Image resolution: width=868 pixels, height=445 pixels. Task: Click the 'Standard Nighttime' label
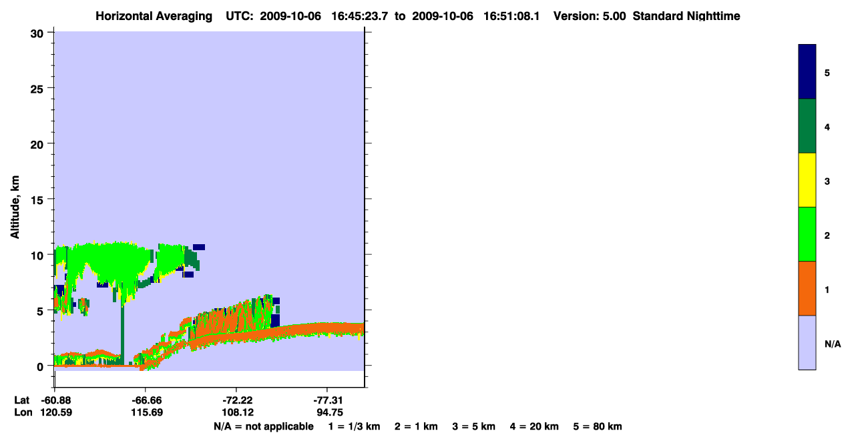[686, 16]
